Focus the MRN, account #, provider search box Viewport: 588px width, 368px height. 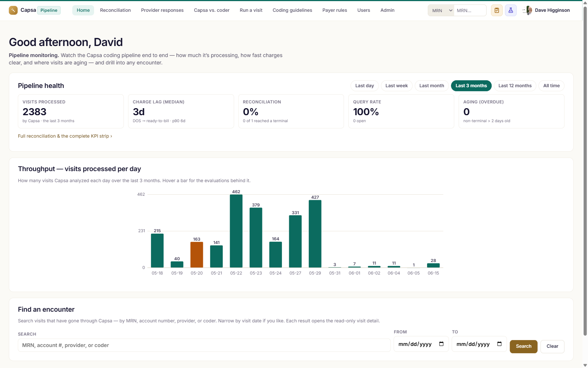204,345
